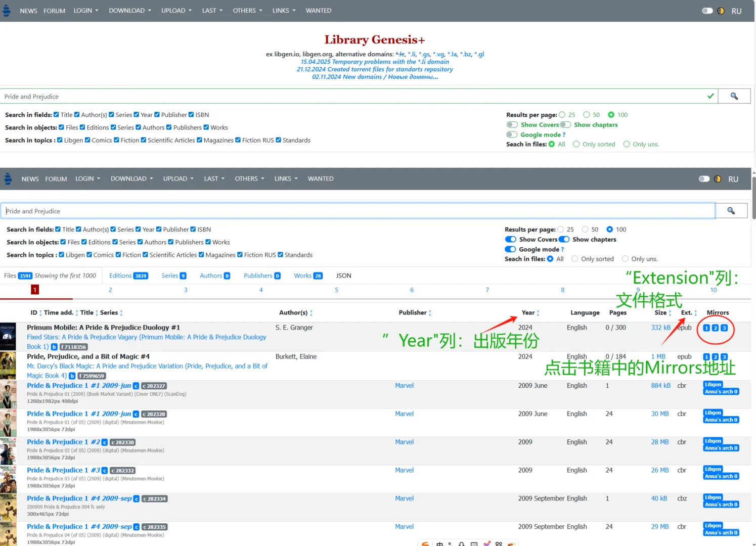Open the UPLOAD dropdown in the second navigation bar

[179, 179]
